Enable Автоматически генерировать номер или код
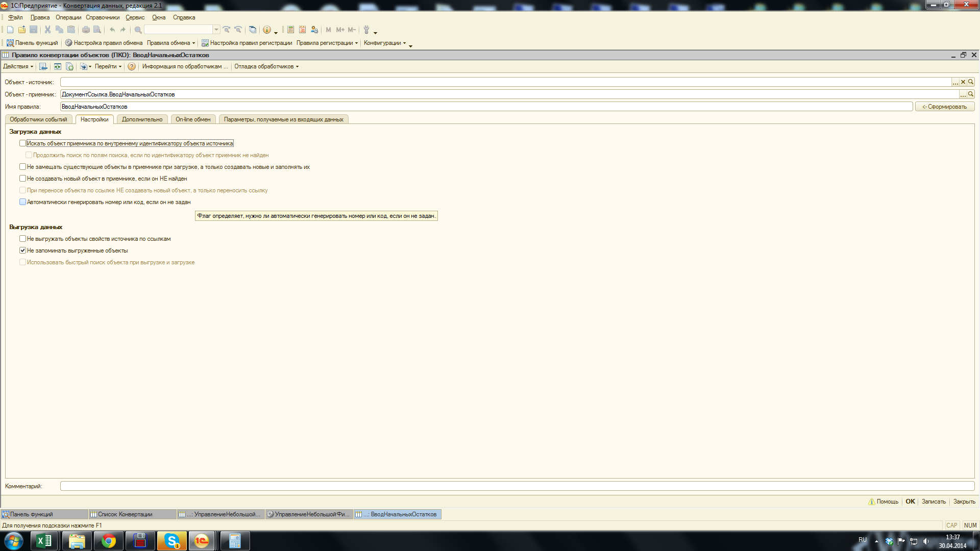The height and width of the screenshot is (551, 980). click(x=22, y=202)
